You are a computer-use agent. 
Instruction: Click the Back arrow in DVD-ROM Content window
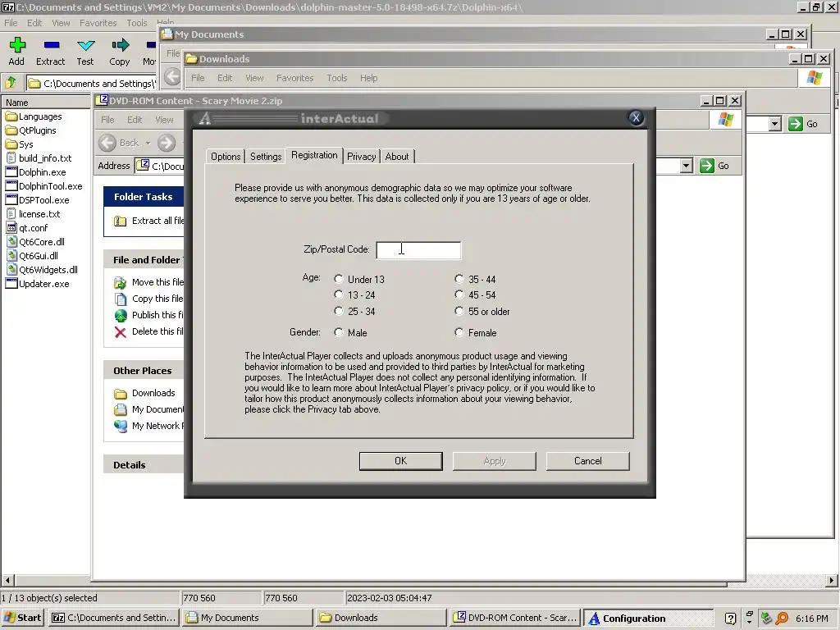coord(107,143)
